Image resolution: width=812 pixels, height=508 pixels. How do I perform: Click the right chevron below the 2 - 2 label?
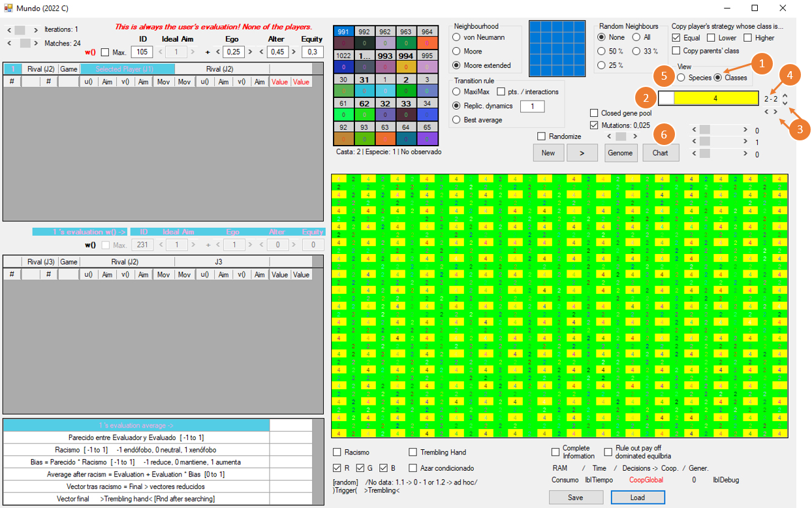click(x=775, y=112)
